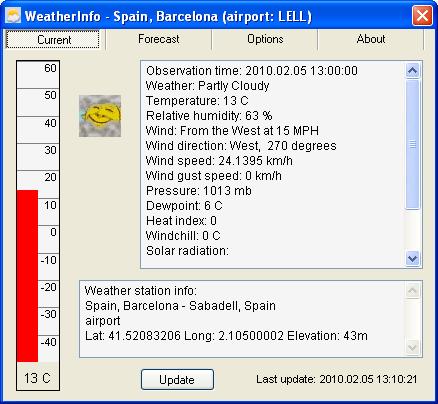Click the 'Relative humidity: 63 %' line
This screenshot has height=404, width=438.
pyautogui.click(x=209, y=116)
